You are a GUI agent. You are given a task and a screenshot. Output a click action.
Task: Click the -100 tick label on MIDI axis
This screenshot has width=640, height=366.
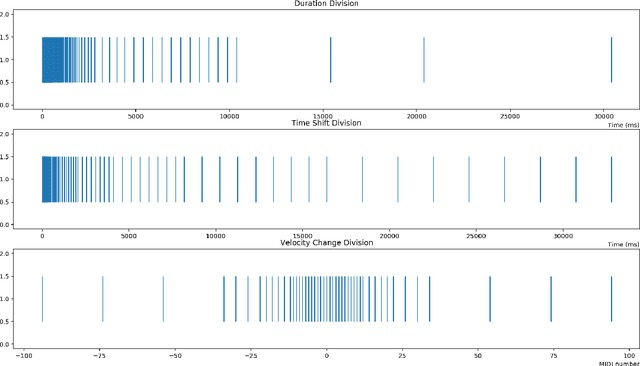(x=24, y=355)
